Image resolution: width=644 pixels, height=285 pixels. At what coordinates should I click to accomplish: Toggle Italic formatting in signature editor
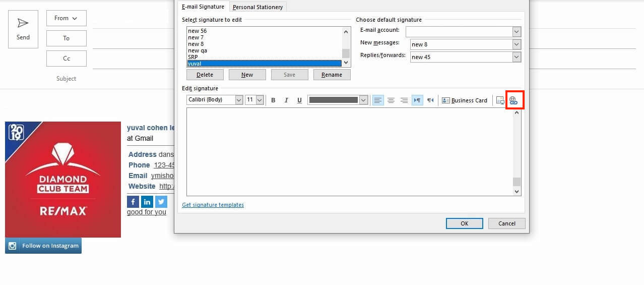coord(286,100)
